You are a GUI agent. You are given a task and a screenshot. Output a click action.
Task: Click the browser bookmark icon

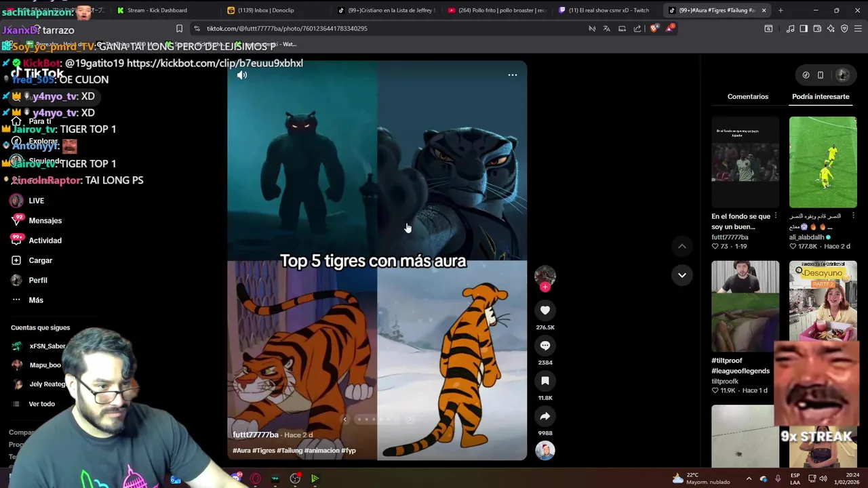coord(179,28)
